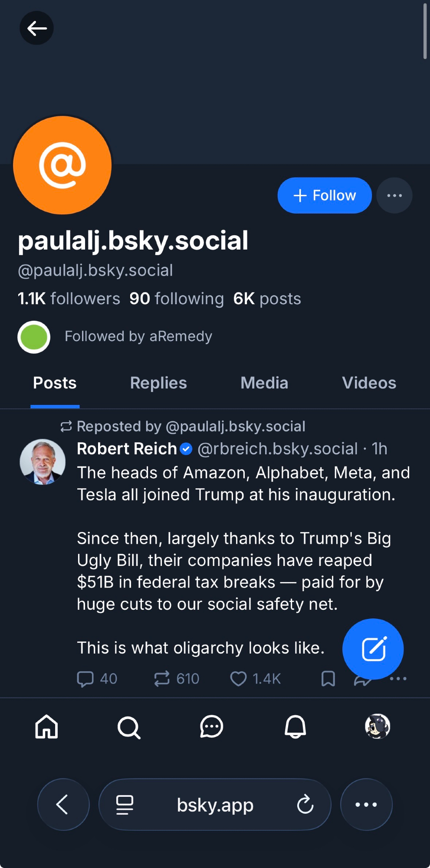The width and height of the screenshot is (430, 868).
Task: Switch to the Replies tab
Action: [158, 383]
